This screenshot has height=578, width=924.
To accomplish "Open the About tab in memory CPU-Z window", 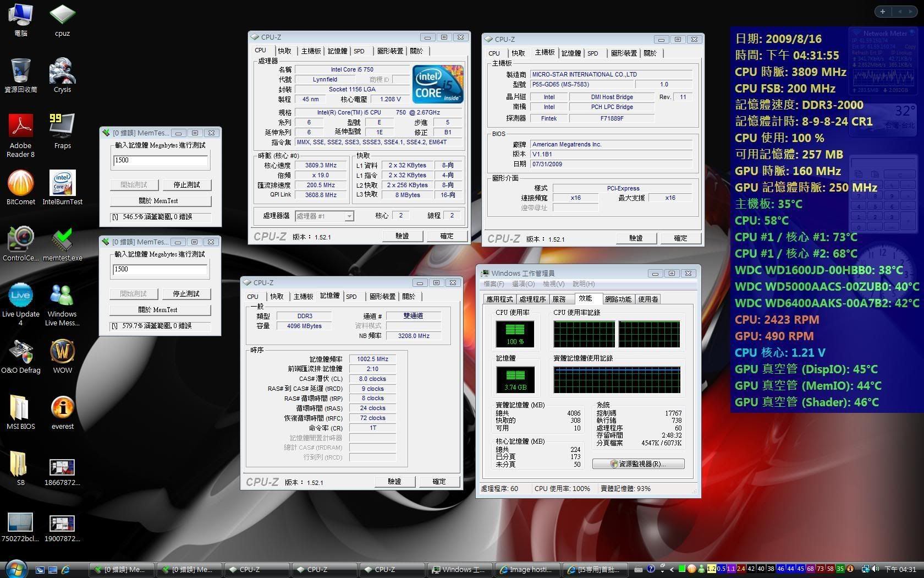I will coord(409,296).
